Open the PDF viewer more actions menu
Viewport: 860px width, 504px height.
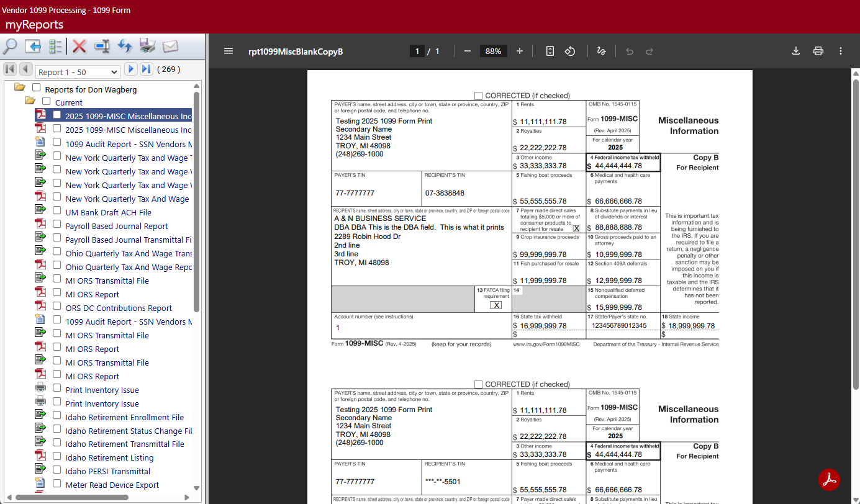coord(841,51)
